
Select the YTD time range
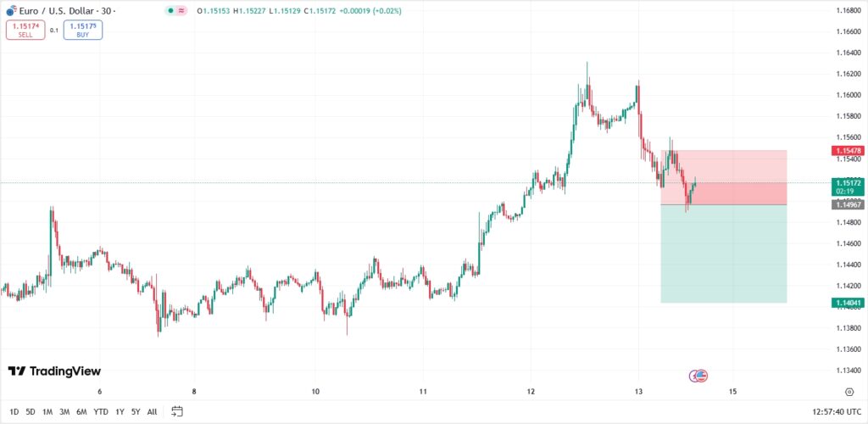101,412
